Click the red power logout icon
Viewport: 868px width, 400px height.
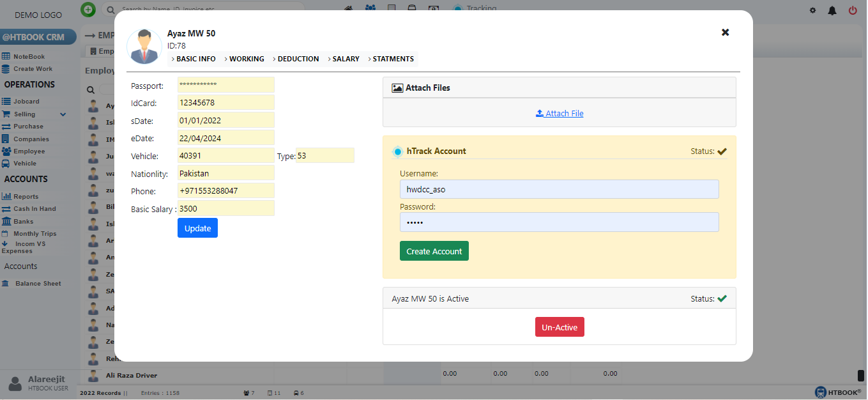[x=853, y=10]
